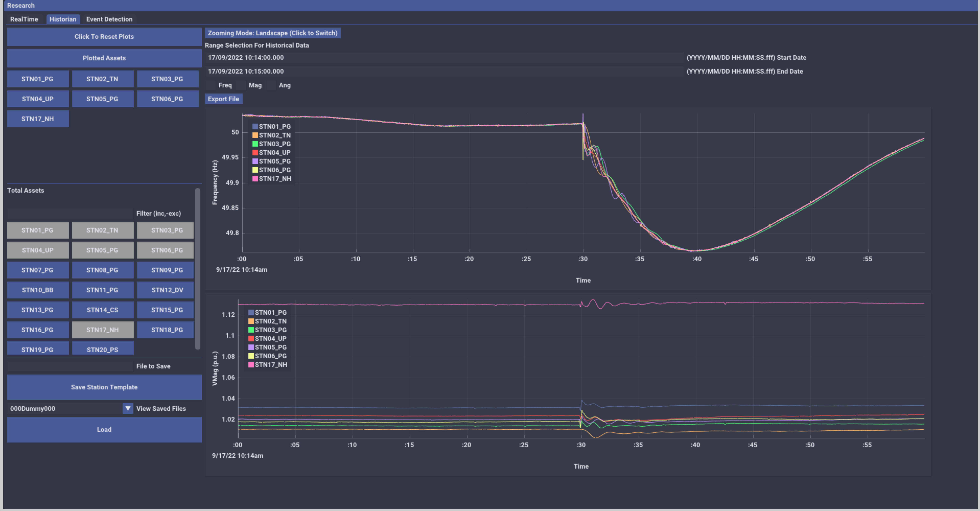Click STN06_PG swatch in VMag legend

click(x=251, y=356)
